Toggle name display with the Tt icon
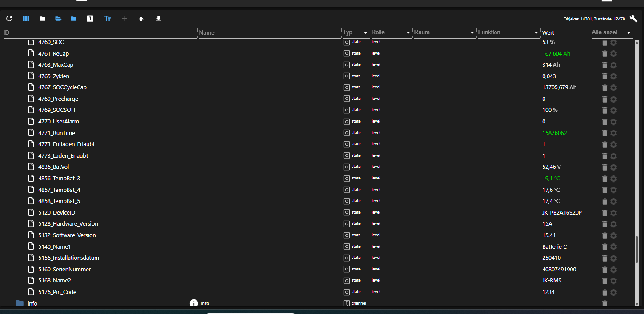The height and width of the screenshot is (314, 644). pos(107,19)
